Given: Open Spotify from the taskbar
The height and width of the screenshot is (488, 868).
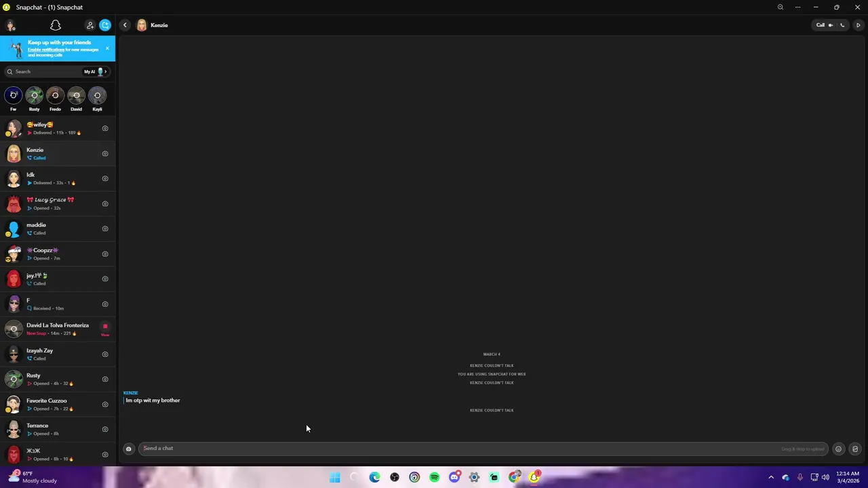Looking at the screenshot, I should click(435, 477).
